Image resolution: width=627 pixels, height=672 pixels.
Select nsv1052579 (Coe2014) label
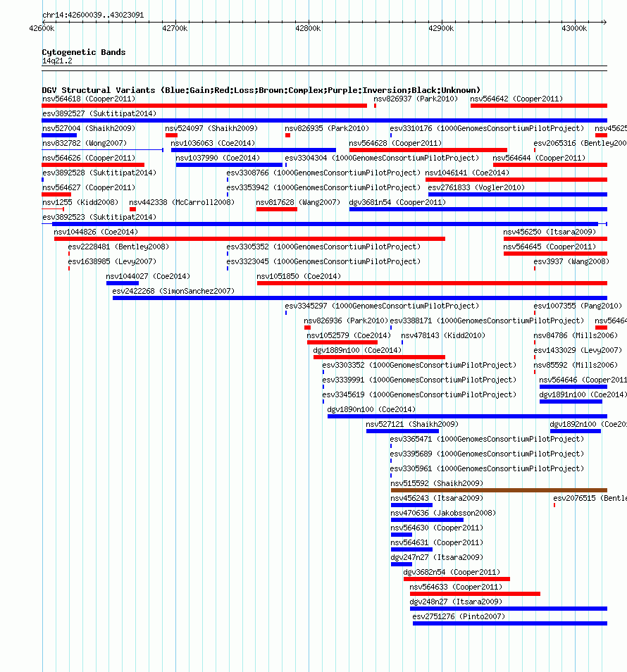click(x=349, y=335)
